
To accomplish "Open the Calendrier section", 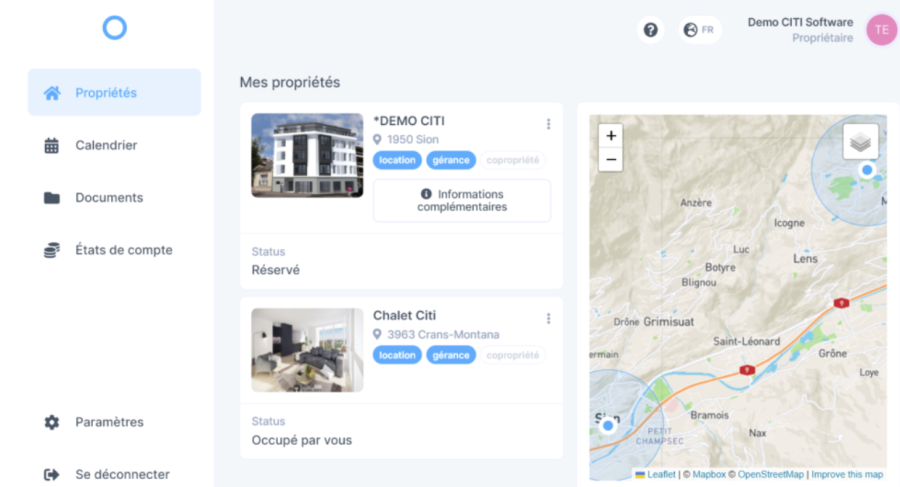I will coord(106,145).
